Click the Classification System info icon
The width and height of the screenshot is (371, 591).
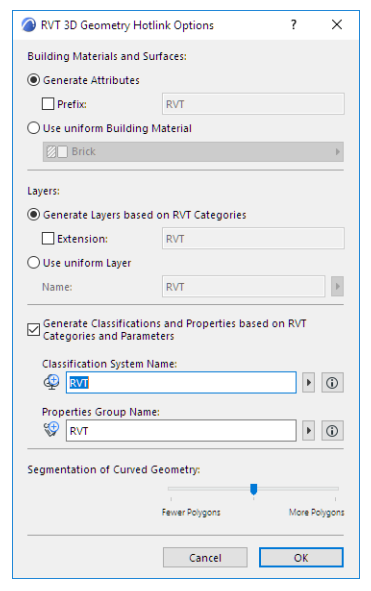click(x=332, y=383)
